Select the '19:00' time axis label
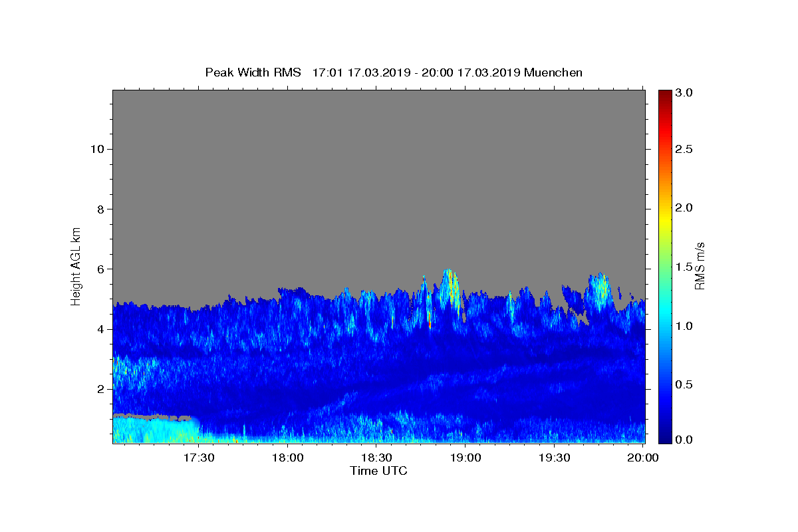The image size is (798, 532). [465, 458]
